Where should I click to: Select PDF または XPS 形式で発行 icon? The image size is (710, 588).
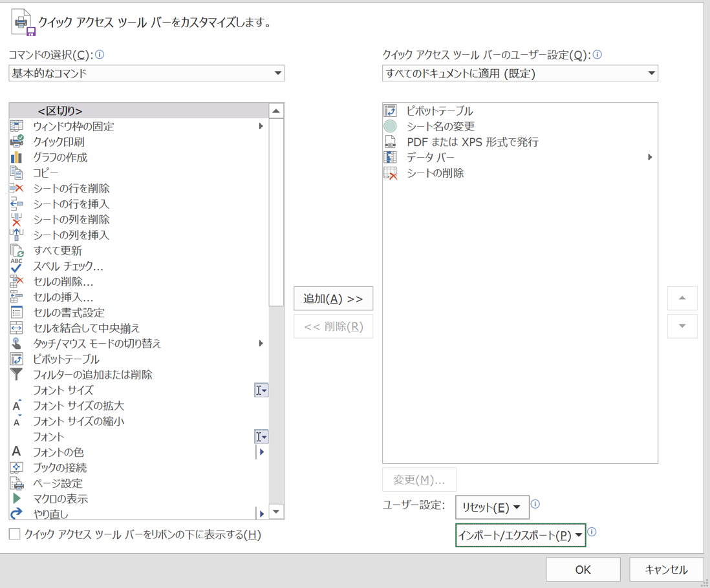pyautogui.click(x=390, y=142)
